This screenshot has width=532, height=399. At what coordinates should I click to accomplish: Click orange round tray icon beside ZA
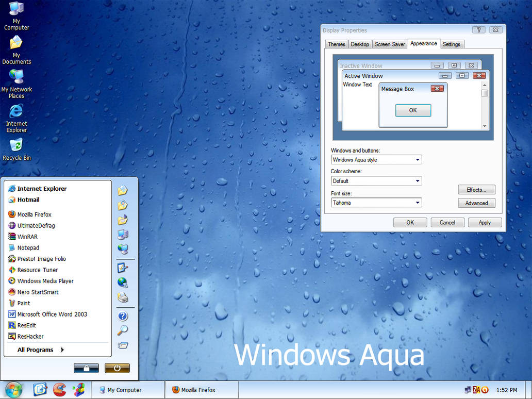(485, 390)
